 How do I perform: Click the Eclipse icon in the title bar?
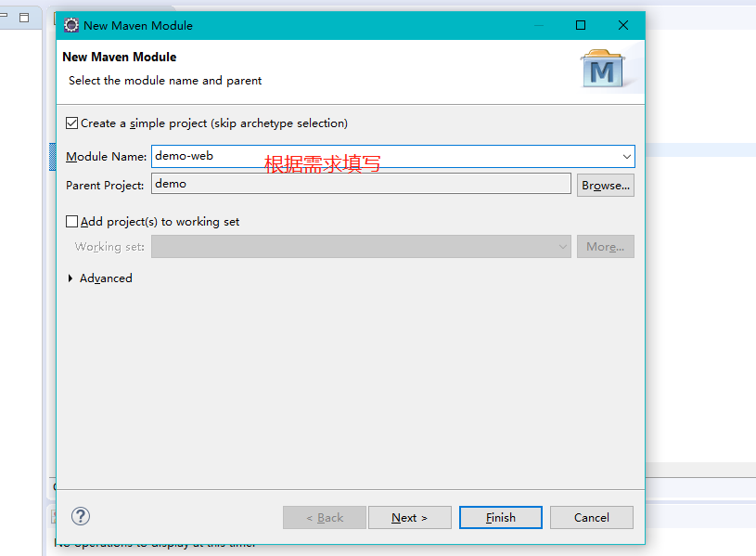tap(71, 25)
